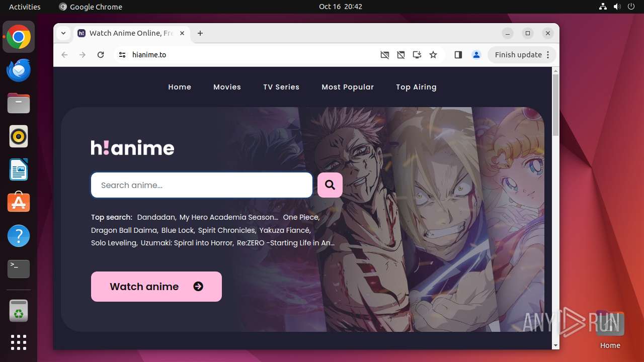Open the Solo Leveling link
The width and height of the screenshot is (644, 362).
point(114,243)
